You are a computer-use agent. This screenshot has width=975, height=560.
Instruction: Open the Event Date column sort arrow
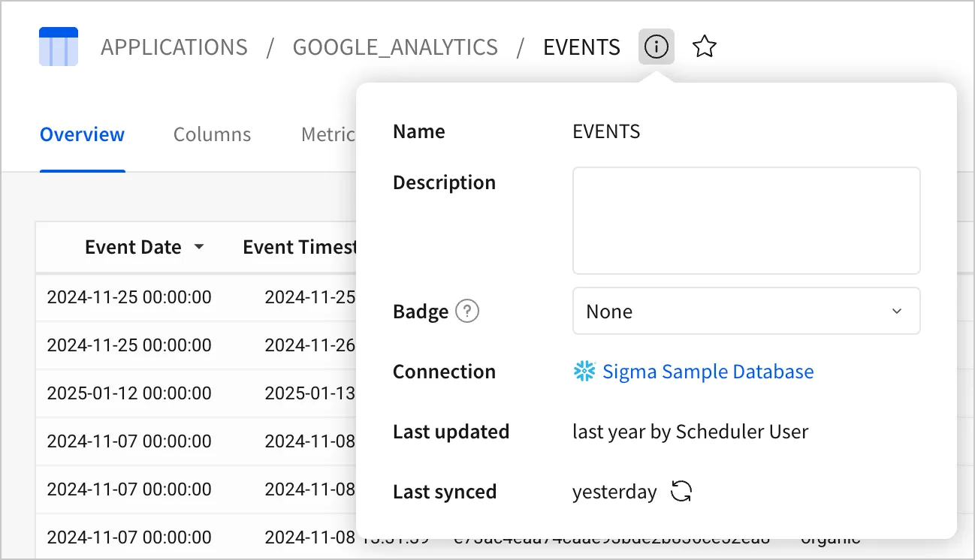199,247
